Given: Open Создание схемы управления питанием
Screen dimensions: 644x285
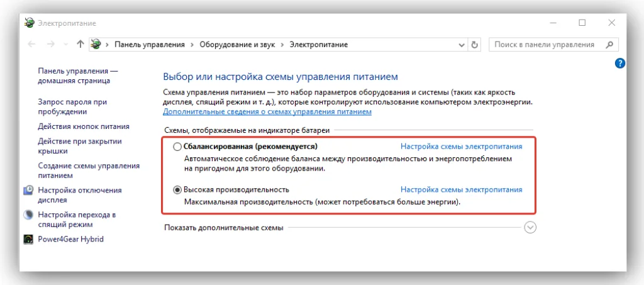Looking at the screenshot, I should (x=89, y=171).
